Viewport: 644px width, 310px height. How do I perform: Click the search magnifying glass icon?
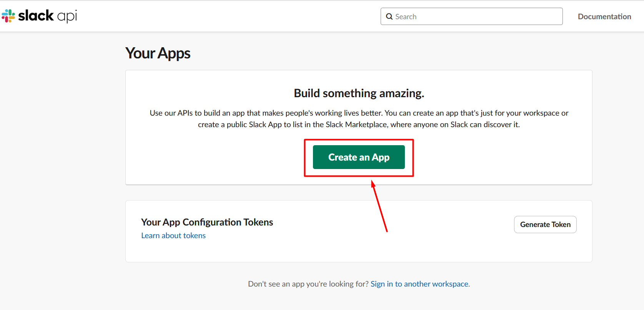tap(389, 17)
